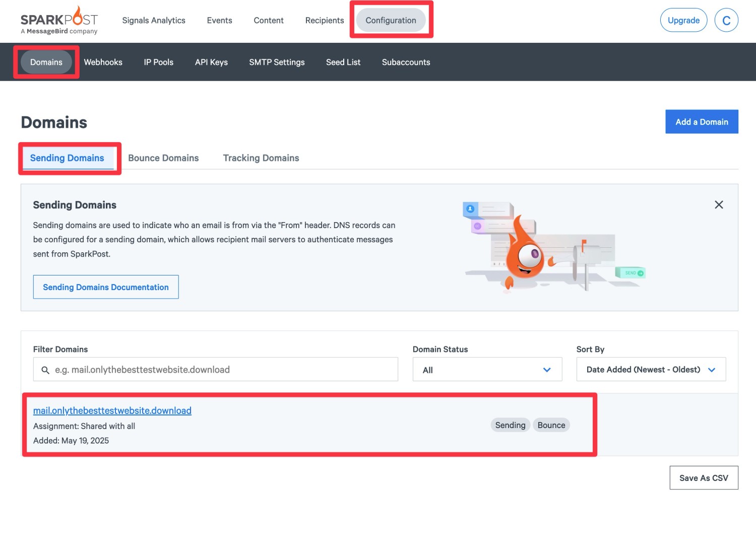Select the Domains subnav item
Viewport: 756px width, 560px height.
(x=46, y=62)
